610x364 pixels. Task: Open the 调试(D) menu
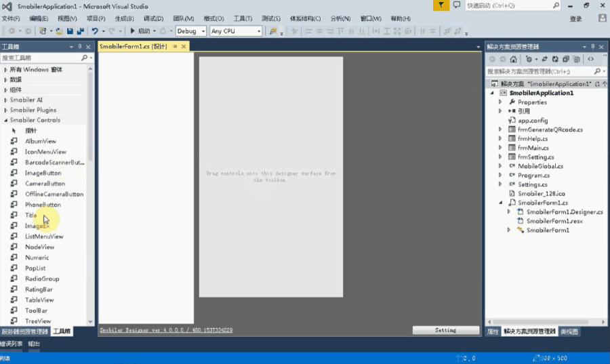(153, 18)
